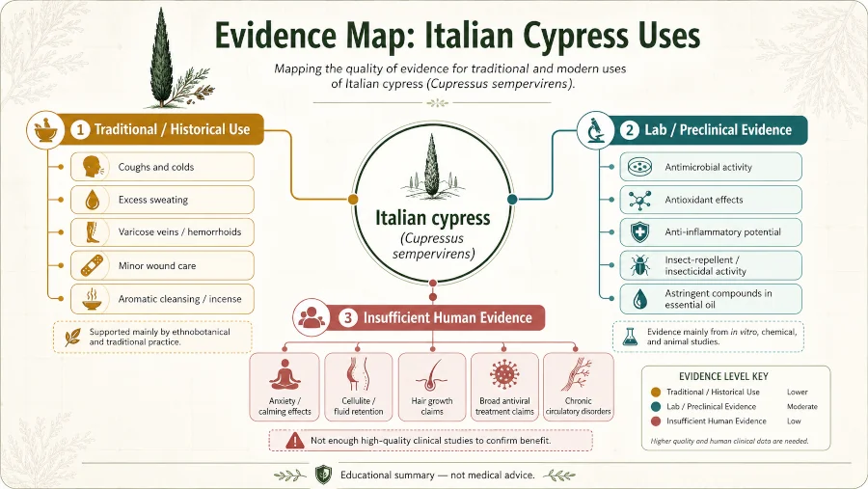The width and height of the screenshot is (868, 489).
Task: Click 'Higher quality and human clinical data' note
Action: click(x=730, y=442)
